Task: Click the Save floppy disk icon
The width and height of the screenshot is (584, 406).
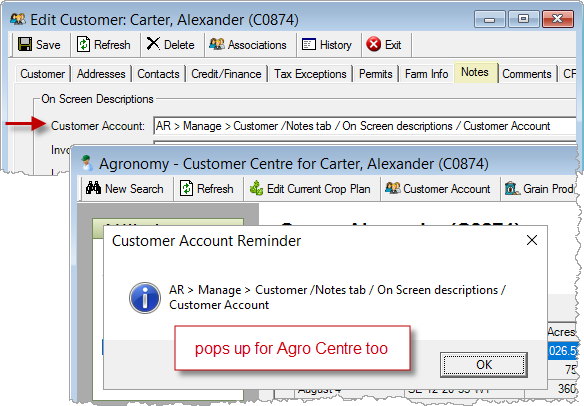Action: (25, 44)
